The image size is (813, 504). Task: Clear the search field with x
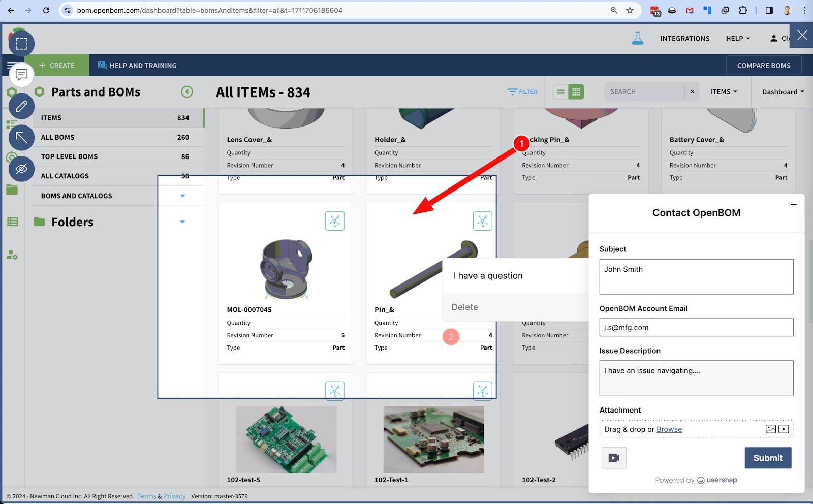pyautogui.click(x=692, y=92)
